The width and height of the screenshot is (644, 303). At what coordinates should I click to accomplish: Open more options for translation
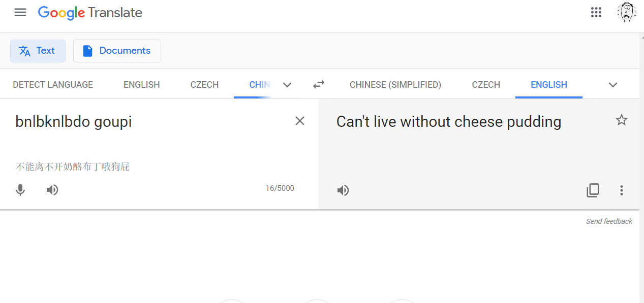621,190
